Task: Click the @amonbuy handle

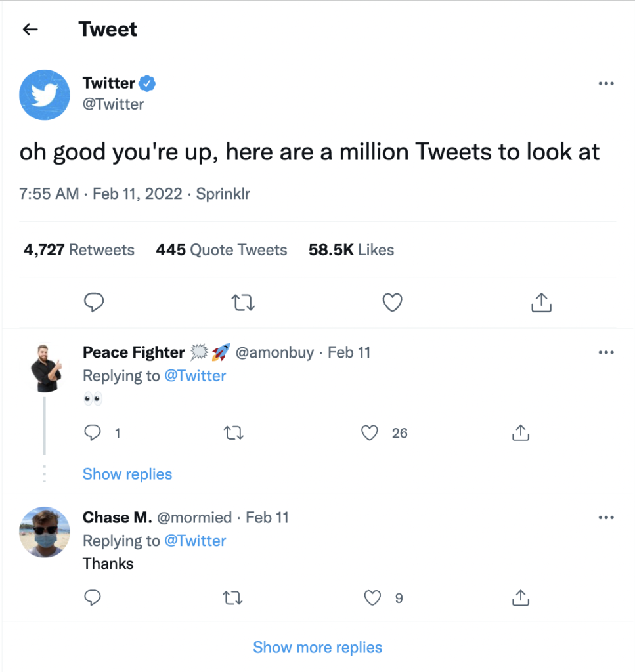Action: 274,352
